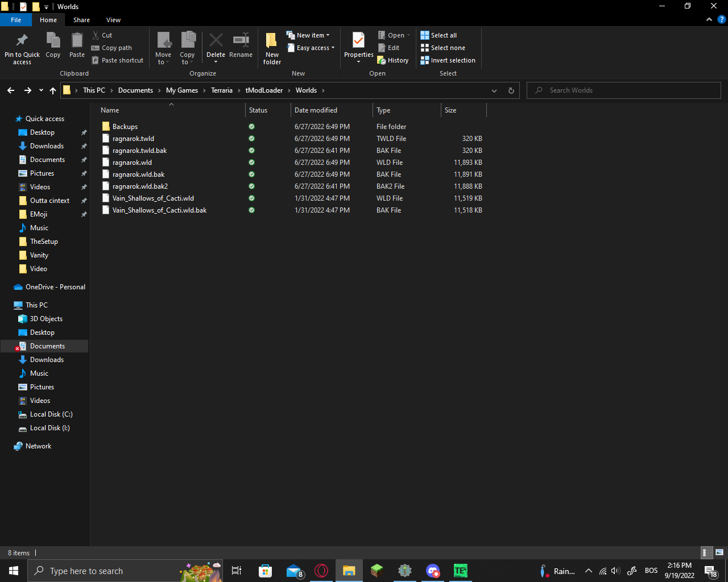Click the Paste icon in Clipboard group
The height and width of the screenshot is (582, 728).
[x=77, y=41]
